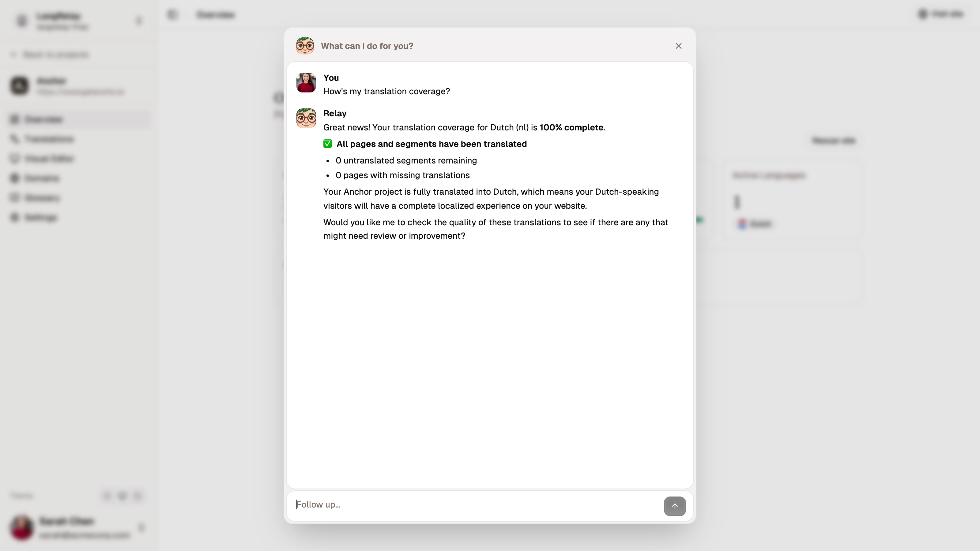This screenshot has width=980, height=551.
Task: Click the Rescan site button
Action: [834, 140]
